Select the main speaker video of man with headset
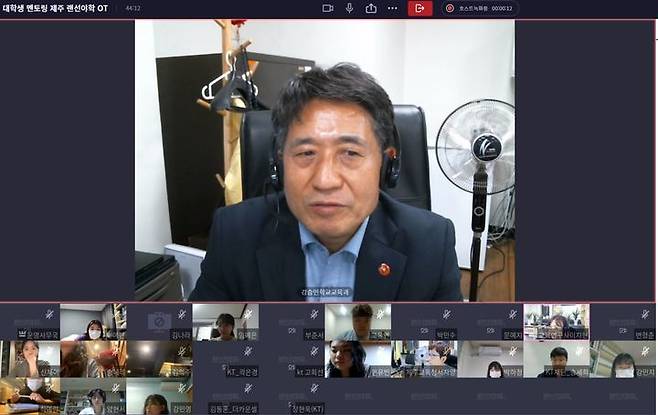This screenshot has width=658, height=415. click(325, 160)
